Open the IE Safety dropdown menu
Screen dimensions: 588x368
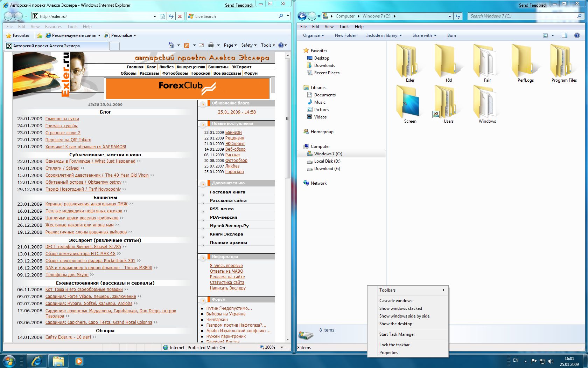(x=248, y=45)
